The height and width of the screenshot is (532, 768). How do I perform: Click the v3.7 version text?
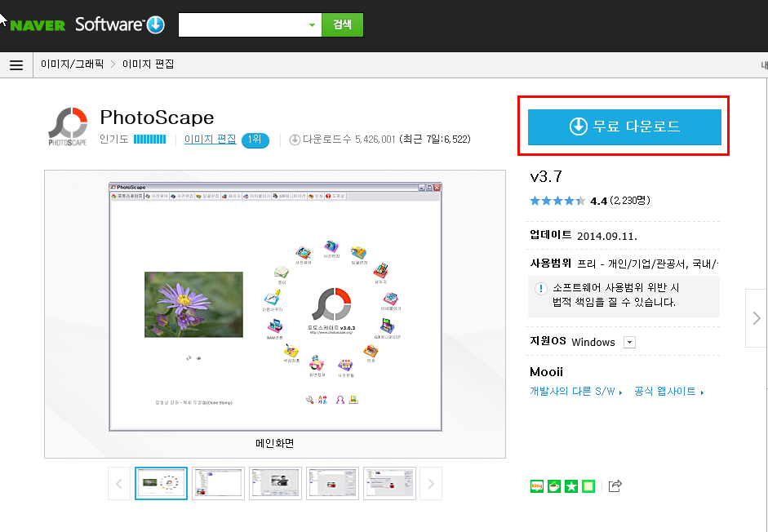(x=546, y=176)
